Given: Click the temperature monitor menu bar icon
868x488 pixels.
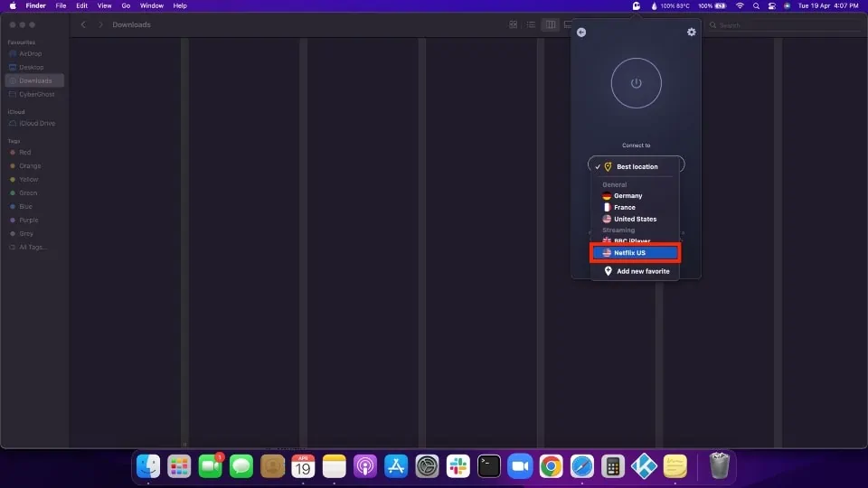Looking at the screenshot, I should point(670,6).
